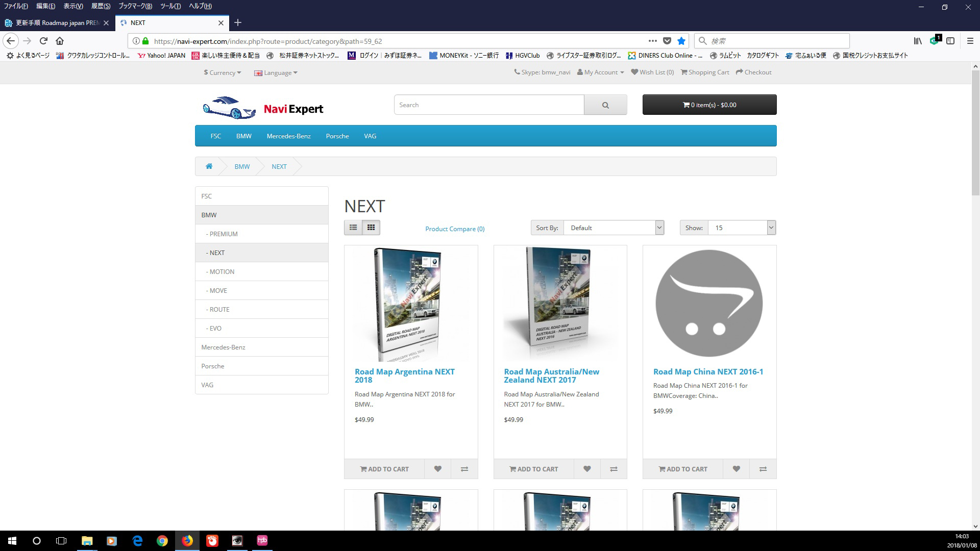This screenshot has width=980, height=551.
Task: Expand the Language dropdown
Action: coord(276,72)
